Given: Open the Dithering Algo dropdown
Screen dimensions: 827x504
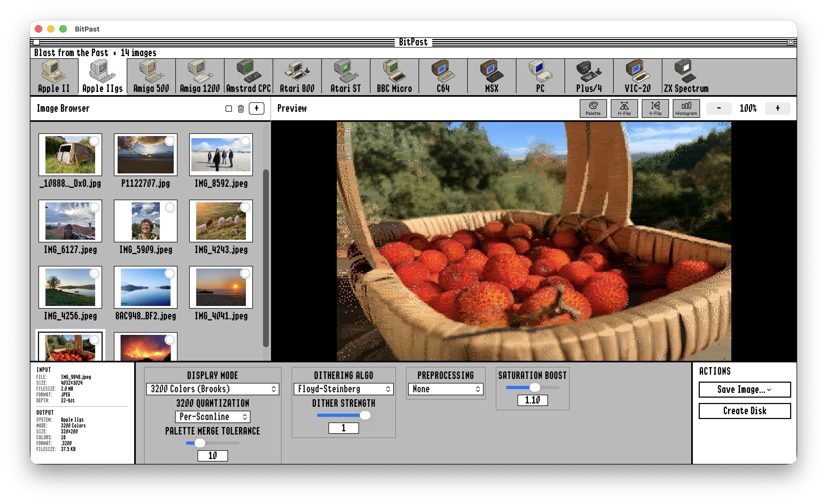Looking at the screenshot, I should (343, 389).
